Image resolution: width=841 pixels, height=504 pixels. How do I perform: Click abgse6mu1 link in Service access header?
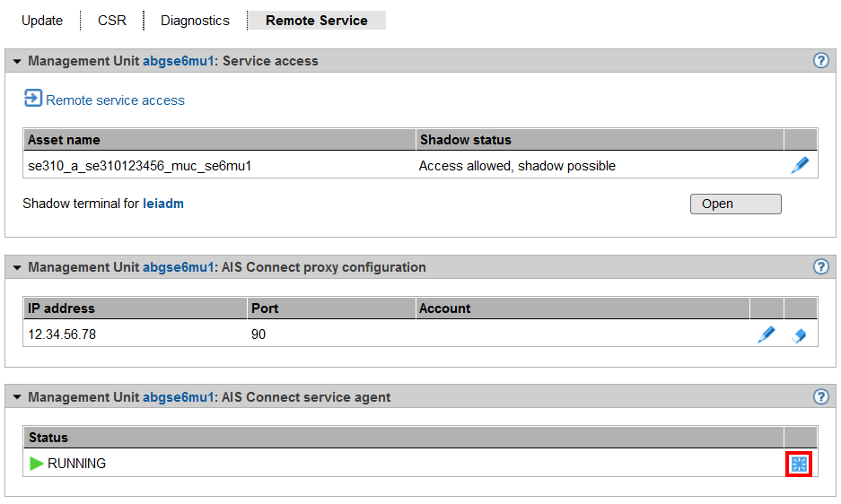click(178, 61)
